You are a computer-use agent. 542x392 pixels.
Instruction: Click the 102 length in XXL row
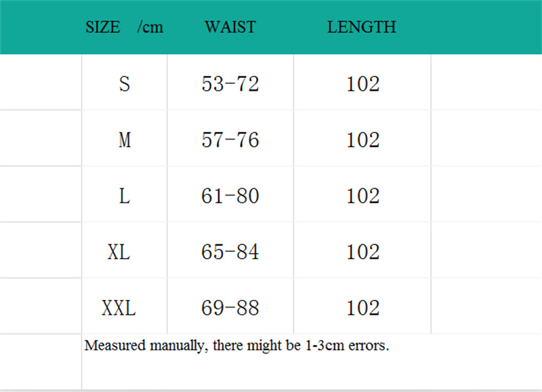pyautogui.click(x=362, y=309)
